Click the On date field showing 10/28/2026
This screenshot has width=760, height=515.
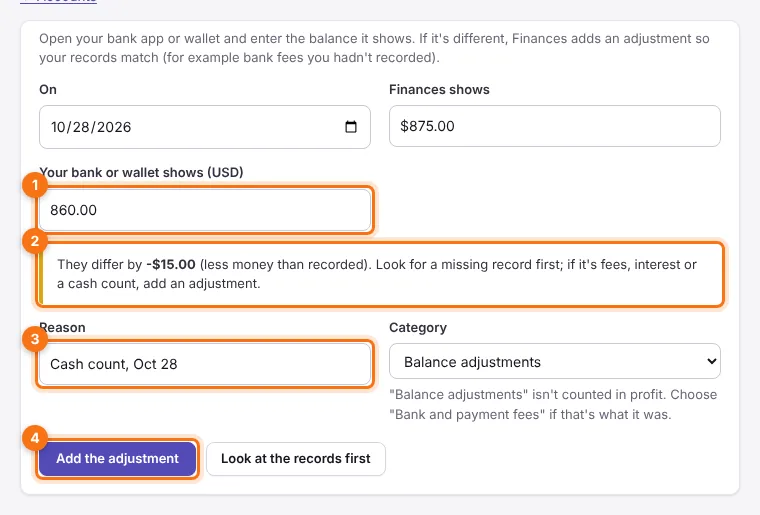[x=205, y=127]
